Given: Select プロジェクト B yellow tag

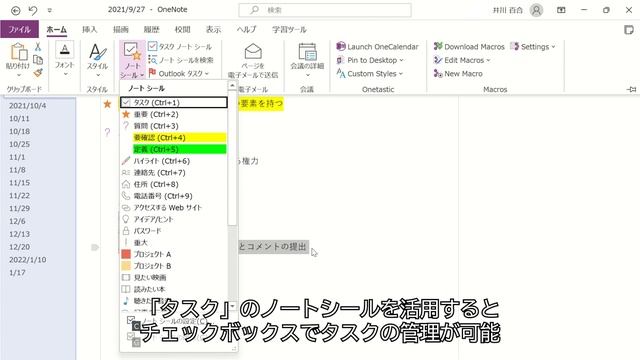Looking at the screenshot, I should point(174,266).
